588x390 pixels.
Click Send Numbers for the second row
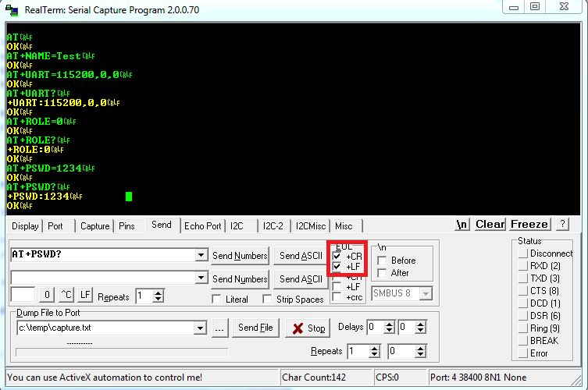240,279
